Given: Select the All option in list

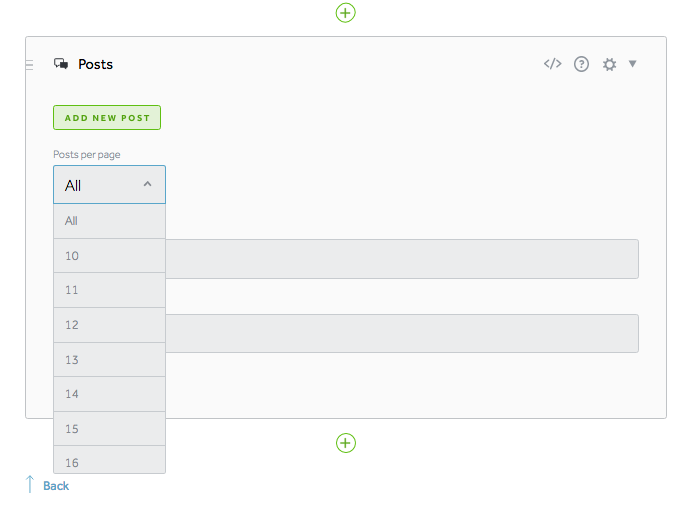Looking at the screenshot, I should 109,221.
